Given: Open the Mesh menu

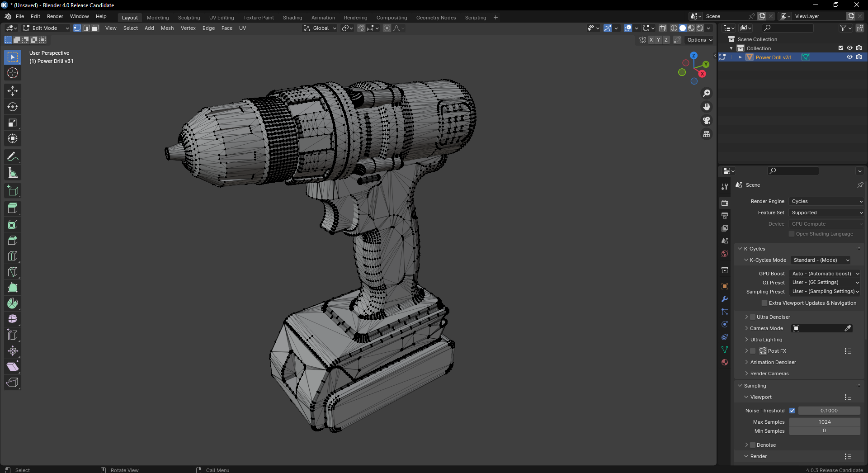Looking at the screenshot, I should (167, 28).
